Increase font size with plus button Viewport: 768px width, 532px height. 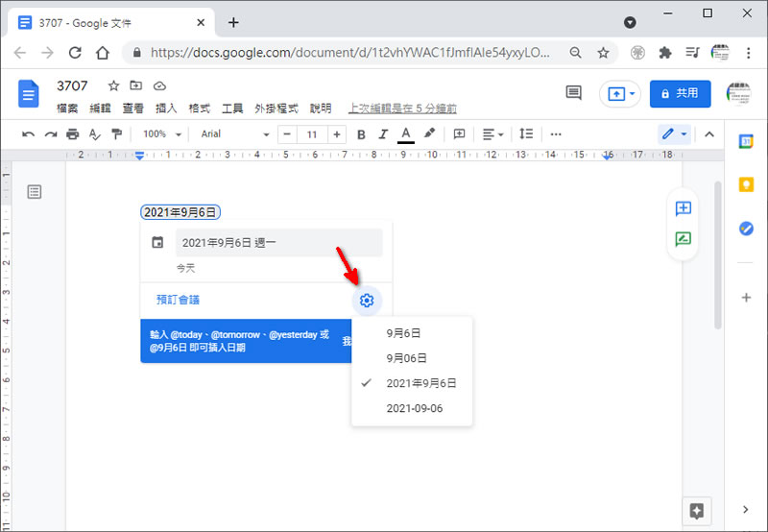pos(337,134)
